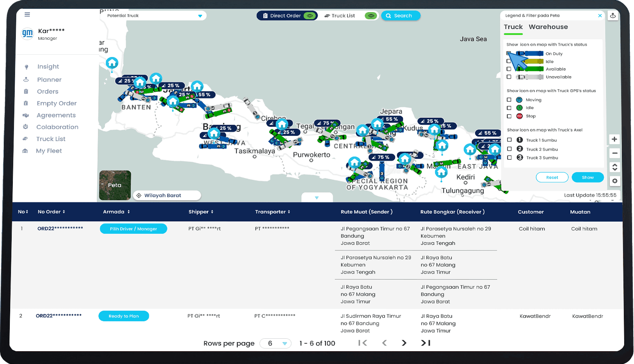
Task: Toggle Truck List visibility eye
Action: [x=371, y=15]
